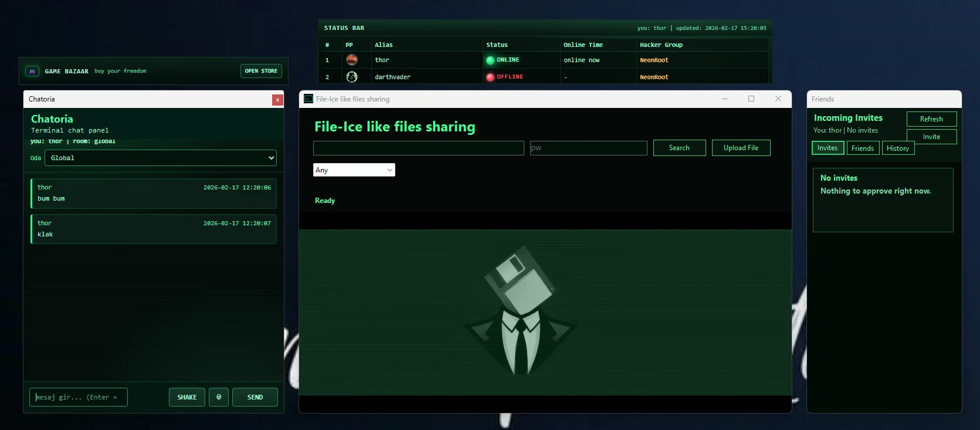The height and width of the screenshot is (430, 980).
Task: Focus the pw password field
Action: coord(589,148)
